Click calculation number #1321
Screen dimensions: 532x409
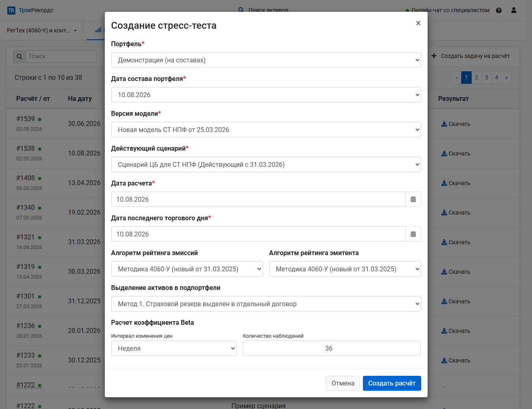coord(25,237)
